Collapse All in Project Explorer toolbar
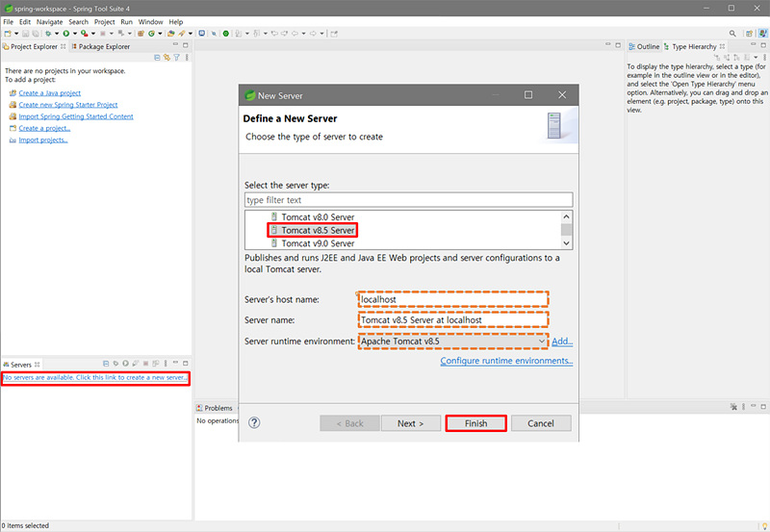Image resolution: width=770 pixels, height=532 pixels. click(157, 58)
